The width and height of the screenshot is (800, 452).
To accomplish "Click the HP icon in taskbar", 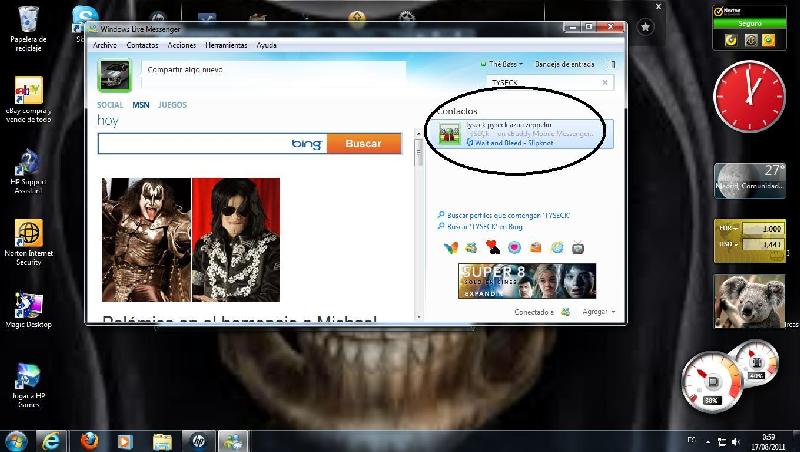I will tap(198, 441).
